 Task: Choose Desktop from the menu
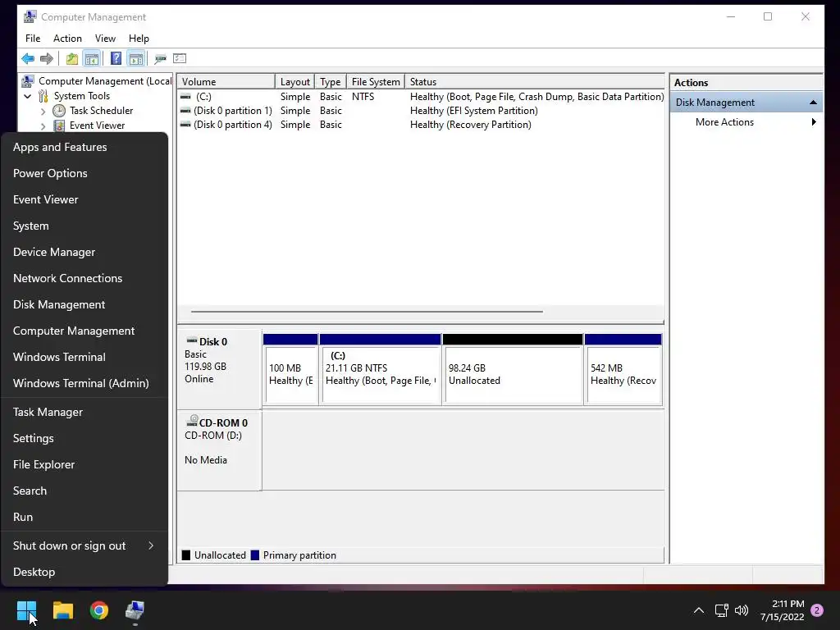(84, 572)
